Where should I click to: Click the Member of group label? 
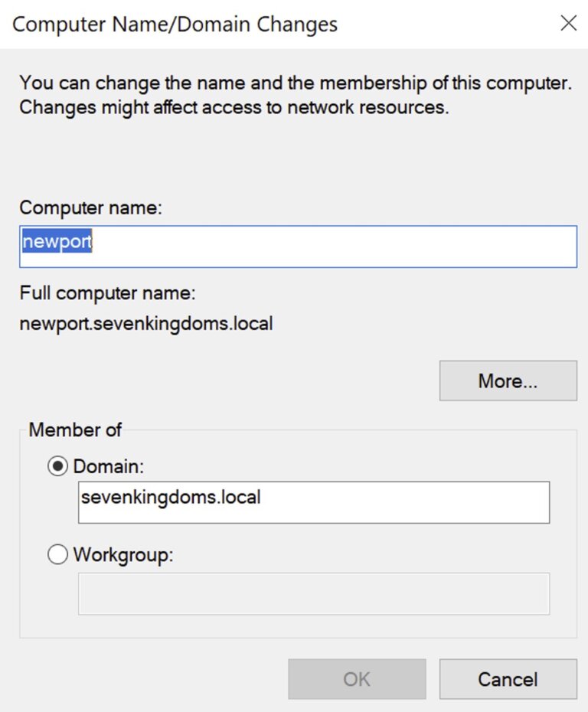(74, 430)
